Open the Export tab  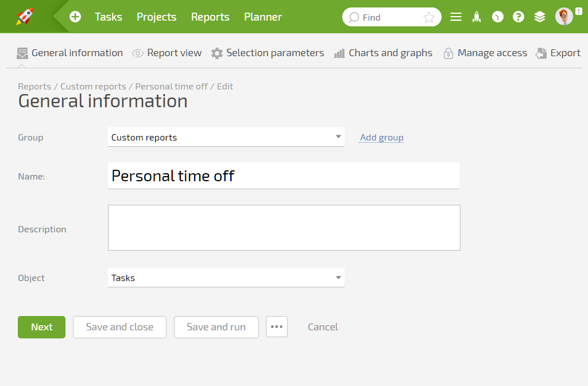558,53
